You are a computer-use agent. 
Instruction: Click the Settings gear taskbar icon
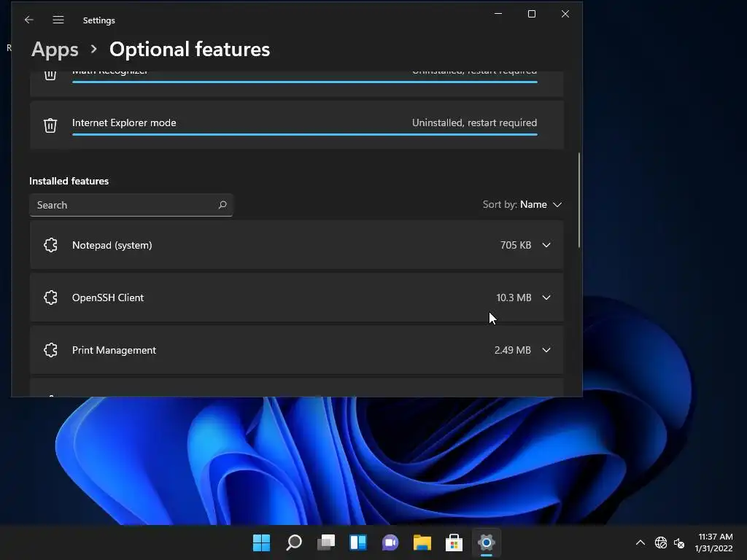tap(487, 542)
